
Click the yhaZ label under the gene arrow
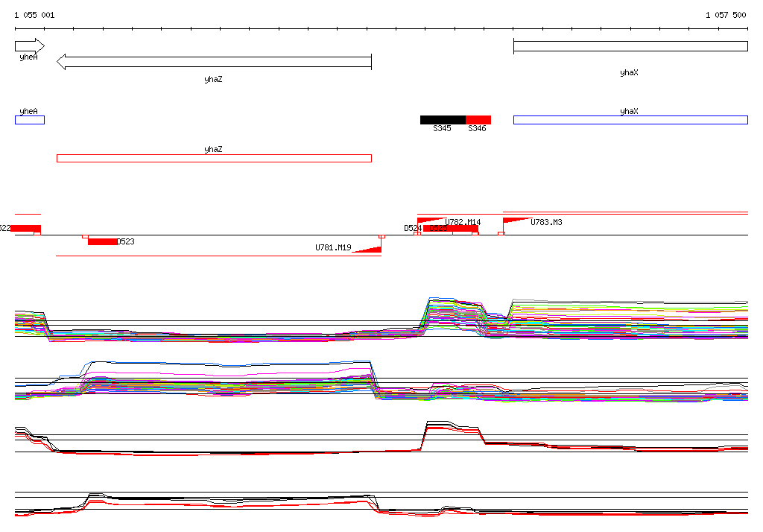214,79
